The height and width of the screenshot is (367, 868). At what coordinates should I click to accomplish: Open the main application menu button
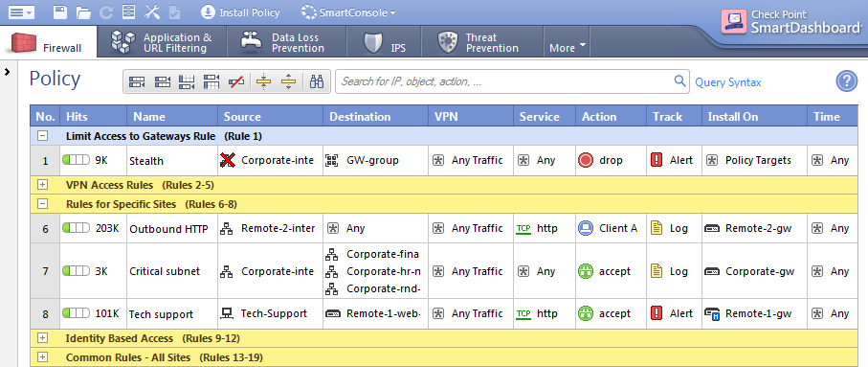pos(22,12)
